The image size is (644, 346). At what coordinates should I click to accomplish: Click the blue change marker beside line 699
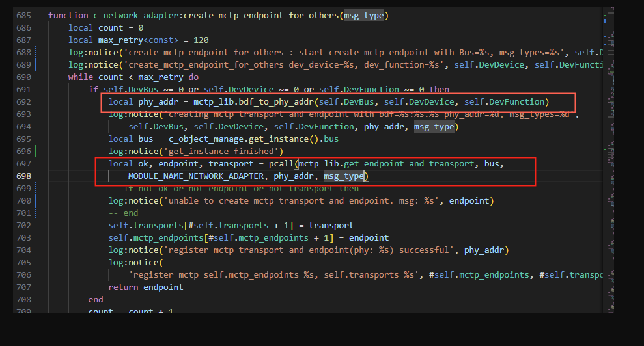(x=36, y=189)
